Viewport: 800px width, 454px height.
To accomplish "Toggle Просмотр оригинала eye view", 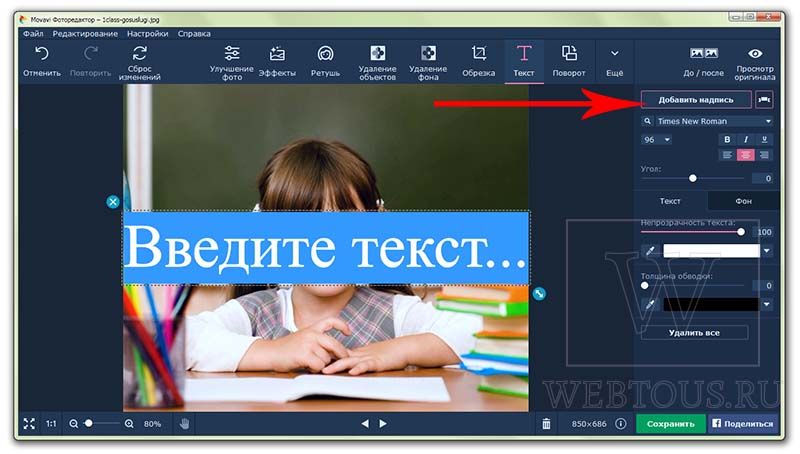I will [755, 63].
